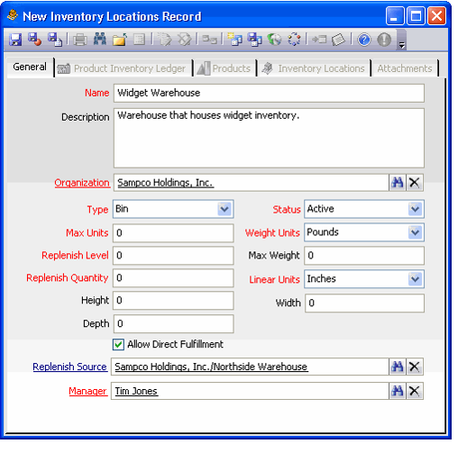Image resolution: width=476 pixels, height=453 pixels.
Task: Switch to the Attachments tab
Action: point(405,68)
